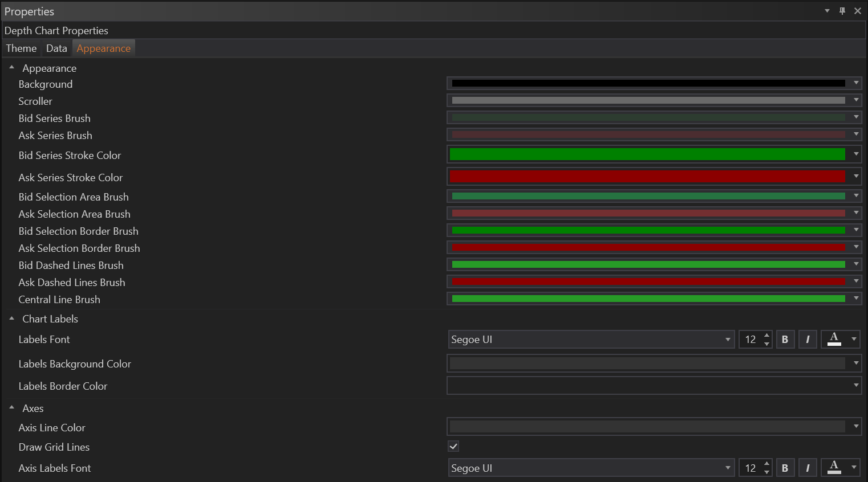Viewport: 868px width, 482px height.
Task: Decrease Axis Labels Font size with down arrow
Action: click(766, 472)
